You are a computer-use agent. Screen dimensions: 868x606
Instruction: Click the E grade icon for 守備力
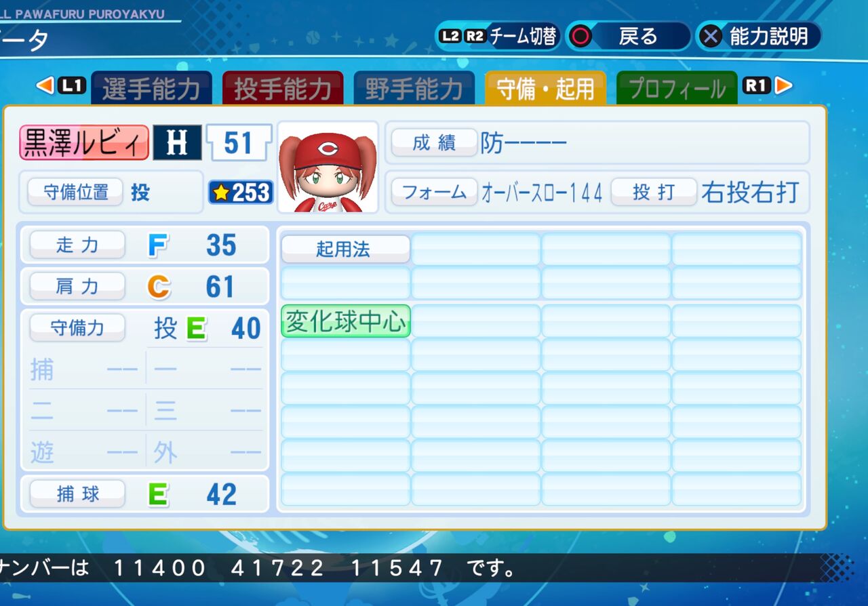(x=196, y=329)
